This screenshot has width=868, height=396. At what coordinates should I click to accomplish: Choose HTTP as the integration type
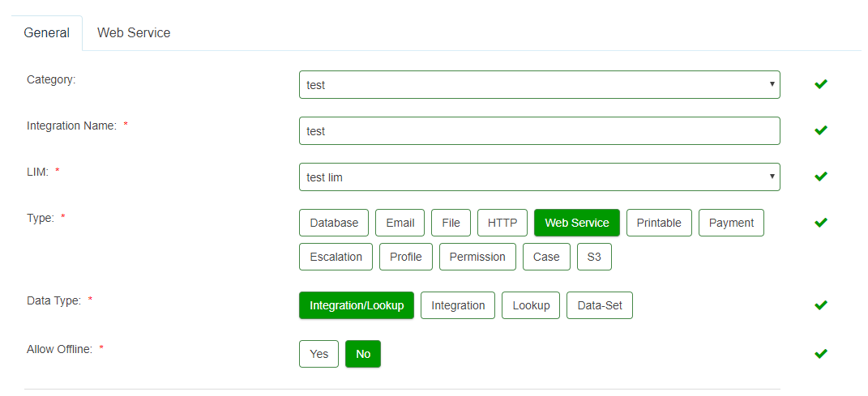tap(502, 223)
